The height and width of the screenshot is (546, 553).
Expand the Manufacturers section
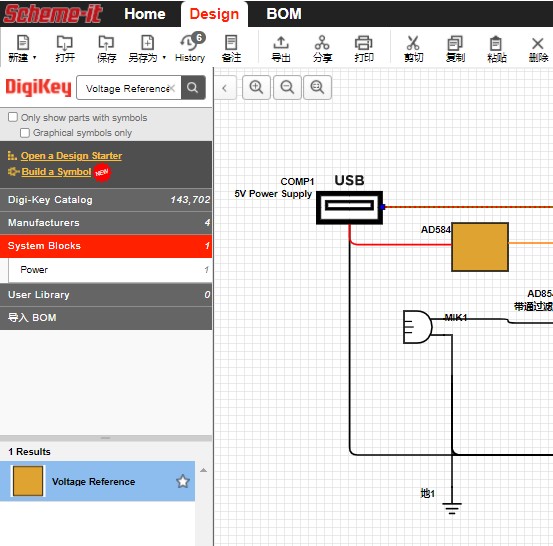106,223
